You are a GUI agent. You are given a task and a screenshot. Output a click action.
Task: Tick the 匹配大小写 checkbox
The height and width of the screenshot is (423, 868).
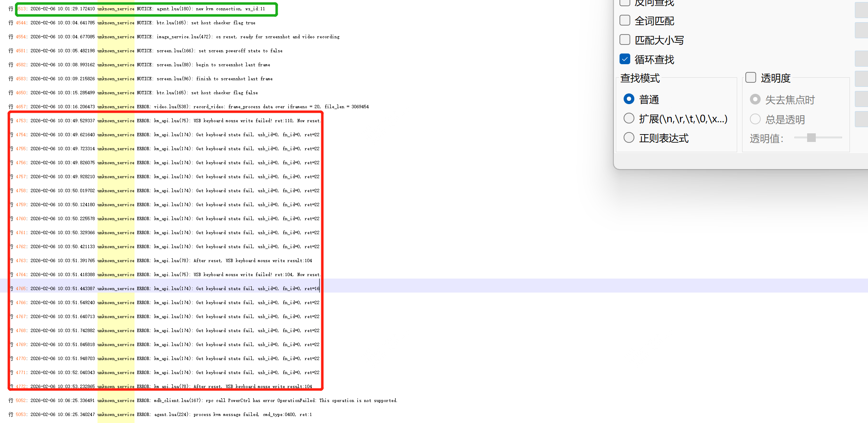625,40
